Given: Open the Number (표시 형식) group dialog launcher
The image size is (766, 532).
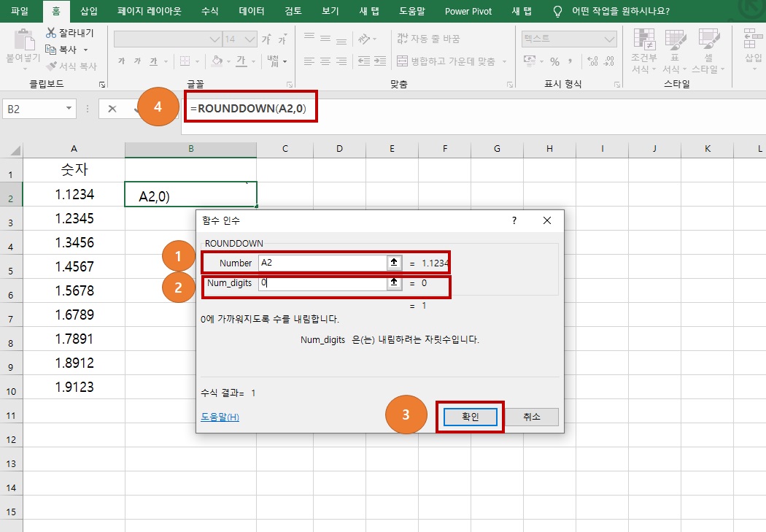Looking at the screenshot, I should point(617,85).
